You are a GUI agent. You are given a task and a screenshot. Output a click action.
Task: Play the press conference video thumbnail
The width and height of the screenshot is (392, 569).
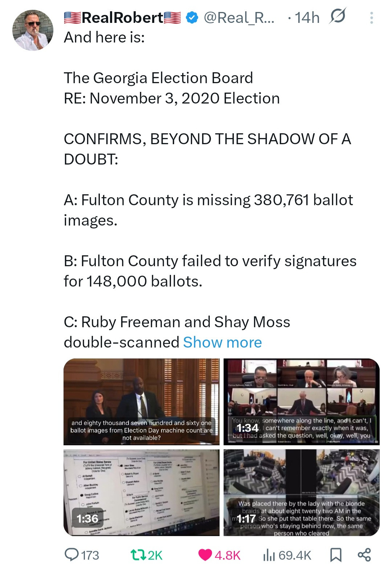coord(142,401)
